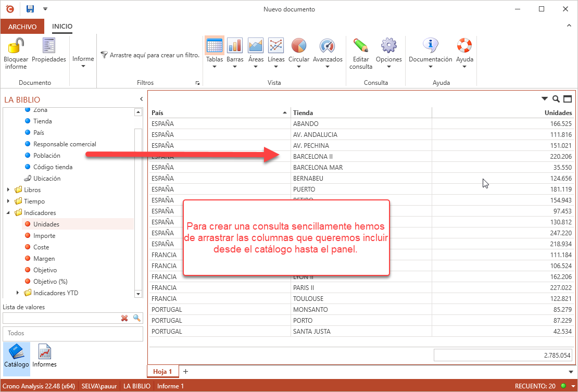The height and width of the screenshot is (392, 578).
Task: Maximize the table panel with window icon
Action: (x=568, y=99)
